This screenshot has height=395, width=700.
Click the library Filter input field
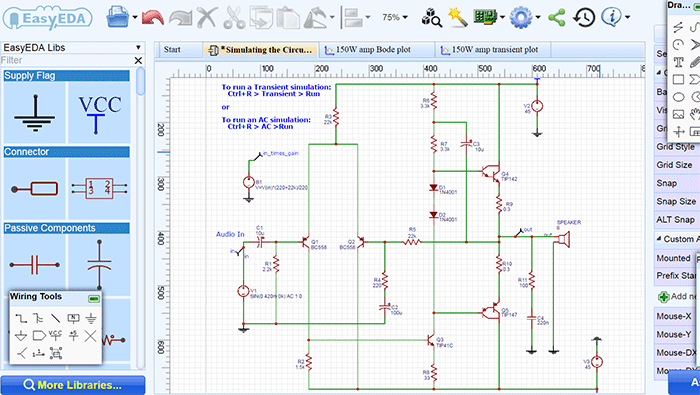pyautogui.click(x=67, y=60)
